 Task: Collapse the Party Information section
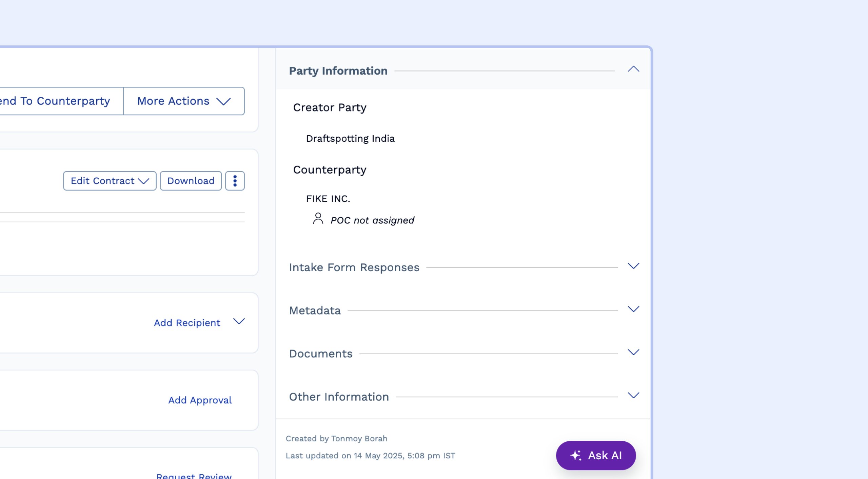tap(633, 69)
